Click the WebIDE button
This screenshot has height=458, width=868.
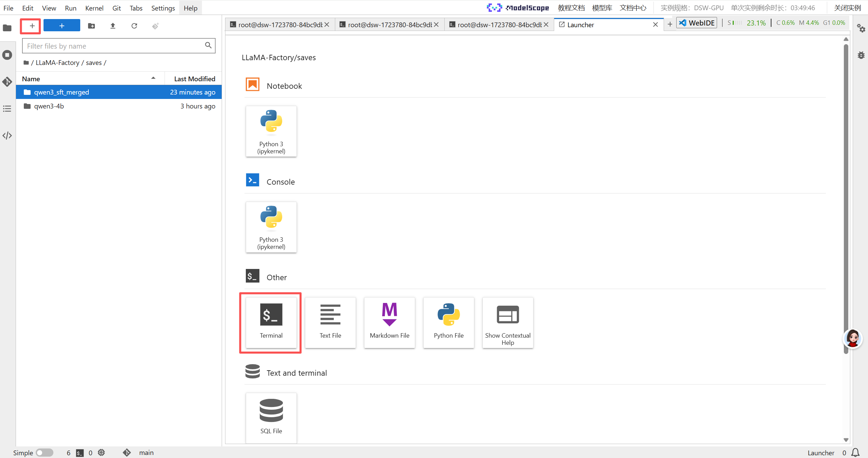(697, 23)
